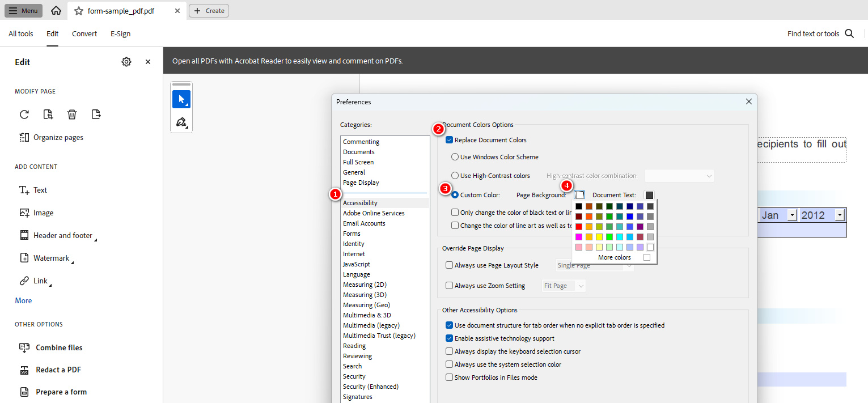Select Security in Categories list
The height and width of the screenshot is (403, 868).
pos(354,376)
